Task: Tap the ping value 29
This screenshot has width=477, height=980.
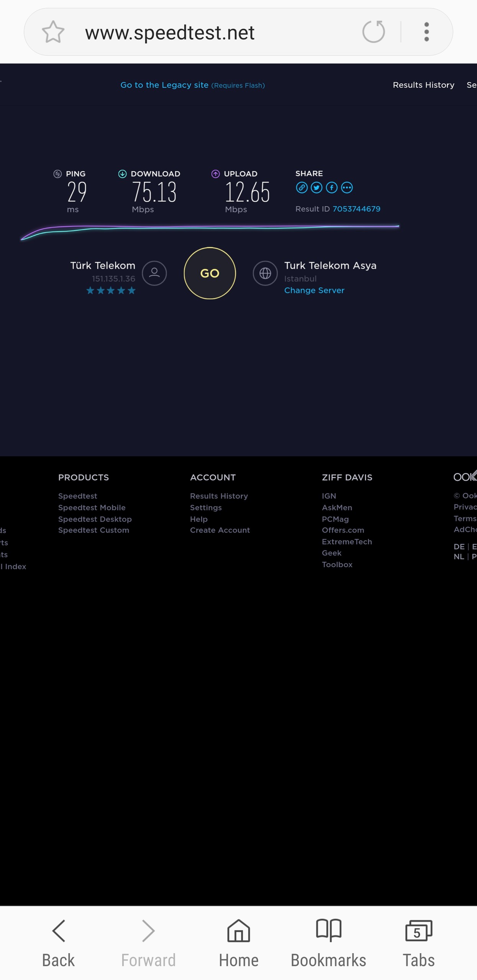Action: pos(77,192)
